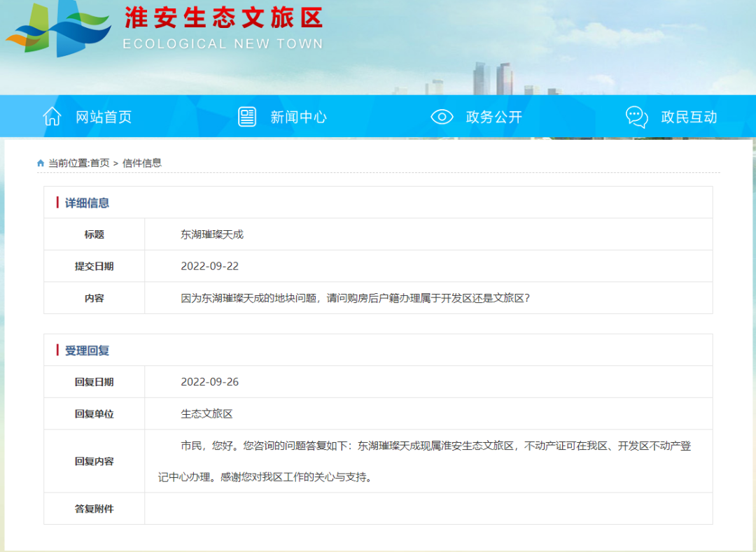
Task: Click the 详细信息 section heading
Action: [87, 203]
